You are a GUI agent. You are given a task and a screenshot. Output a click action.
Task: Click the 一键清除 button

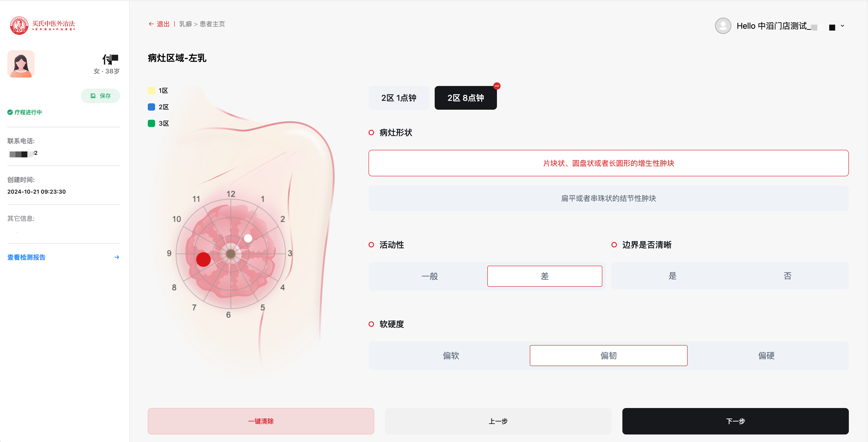pyautogui.click(x=261, y=421)
